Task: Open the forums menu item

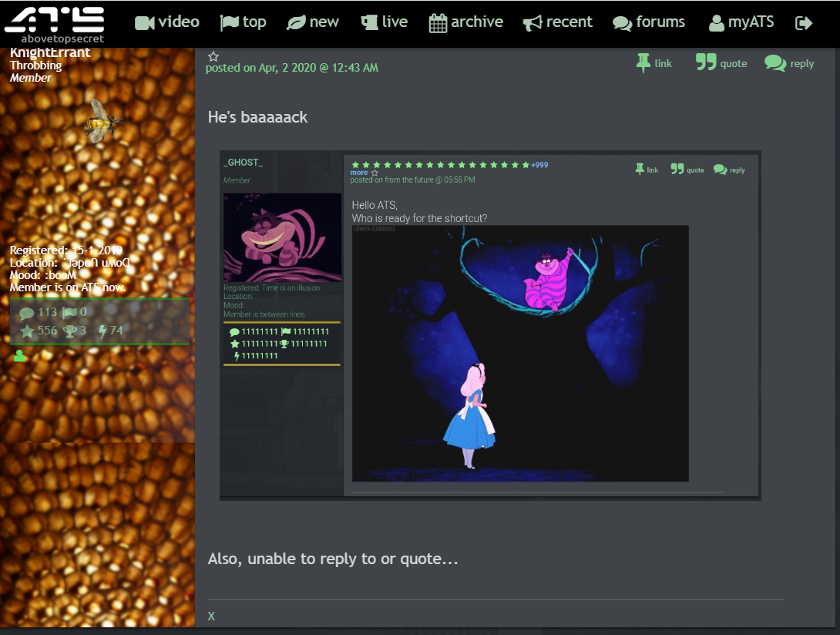Action: 649,22
